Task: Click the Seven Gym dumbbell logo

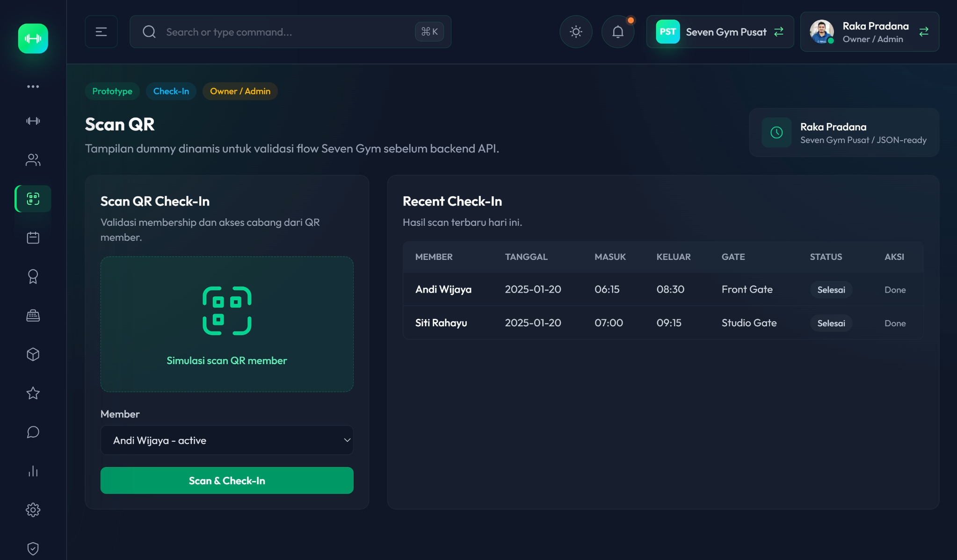Action: pos(33,38)
